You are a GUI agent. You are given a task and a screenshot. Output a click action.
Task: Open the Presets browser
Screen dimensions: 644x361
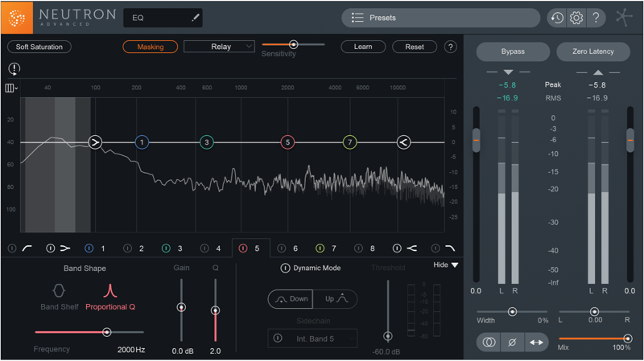tap(440, 18)
